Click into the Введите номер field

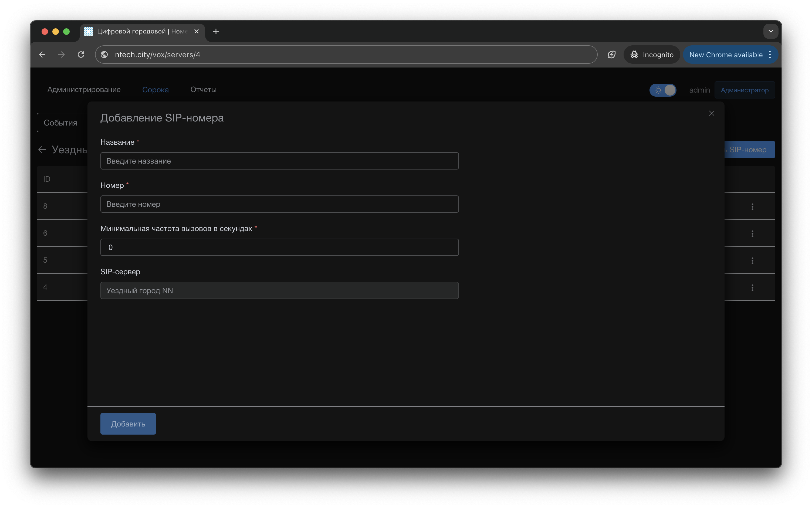pos(279,204)
